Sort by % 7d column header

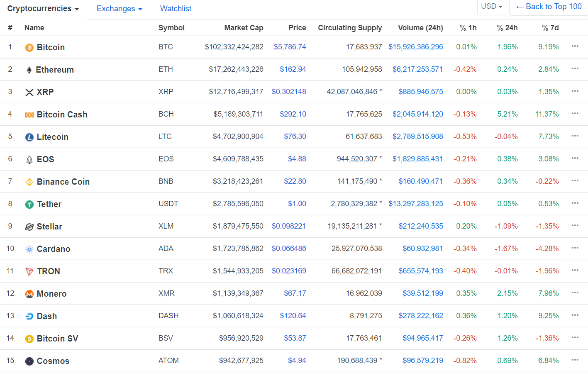click(550, 28)
